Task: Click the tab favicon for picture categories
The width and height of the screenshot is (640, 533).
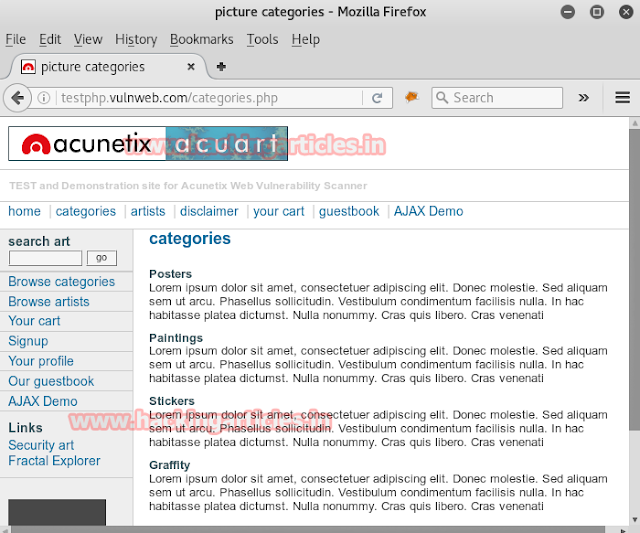Action: click(x=28, y=67)
